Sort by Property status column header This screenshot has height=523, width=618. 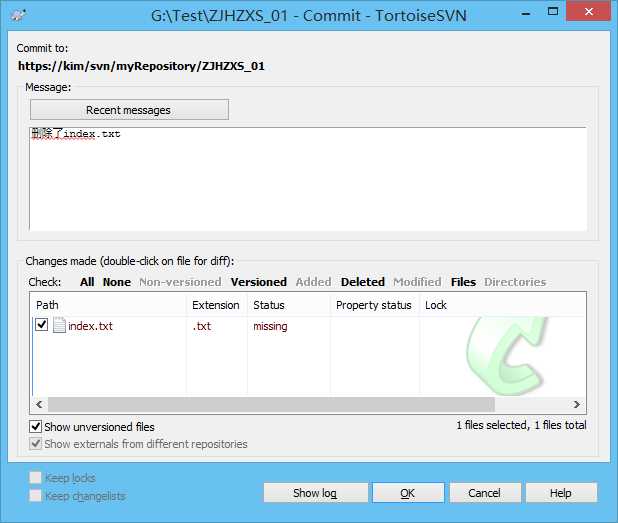[374, 305]
